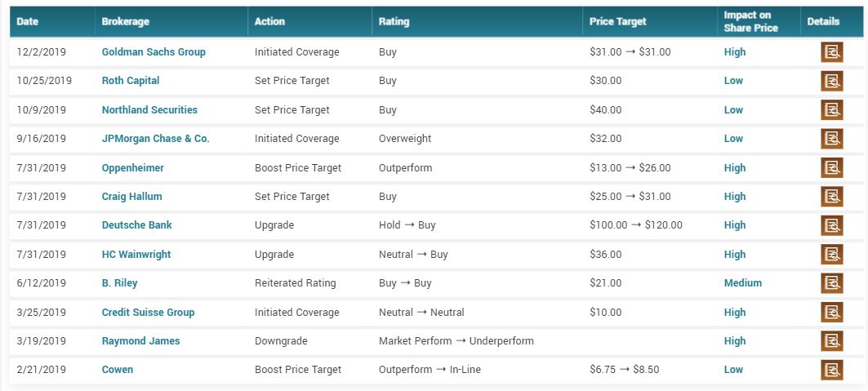The width and height of the screenshot is (868, 391).
Task: Show details icon for Cowen row
Action: (831, 370)
